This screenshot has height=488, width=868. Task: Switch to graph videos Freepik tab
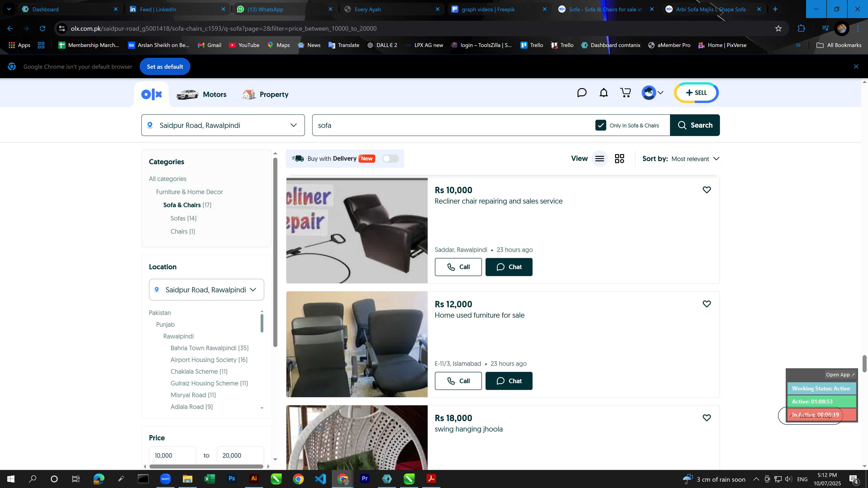point(499,9)
